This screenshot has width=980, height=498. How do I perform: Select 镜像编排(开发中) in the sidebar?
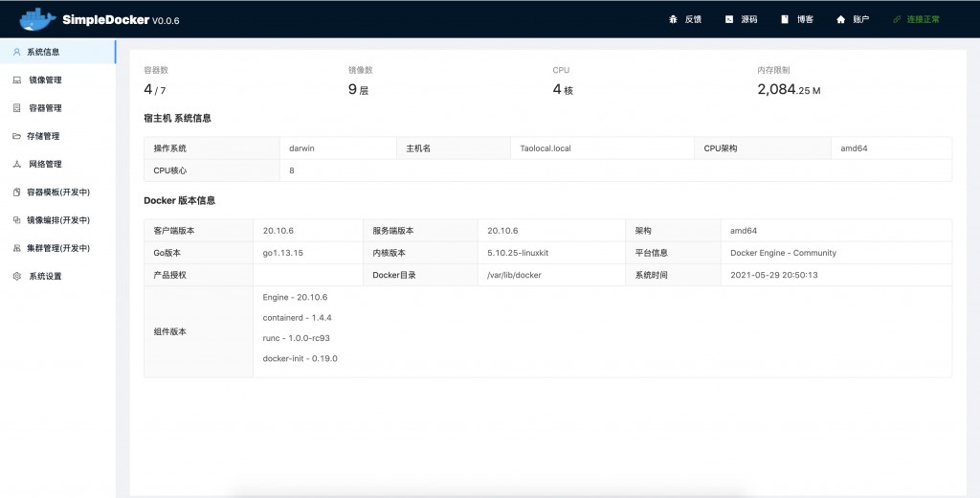[x=57, y=220]
